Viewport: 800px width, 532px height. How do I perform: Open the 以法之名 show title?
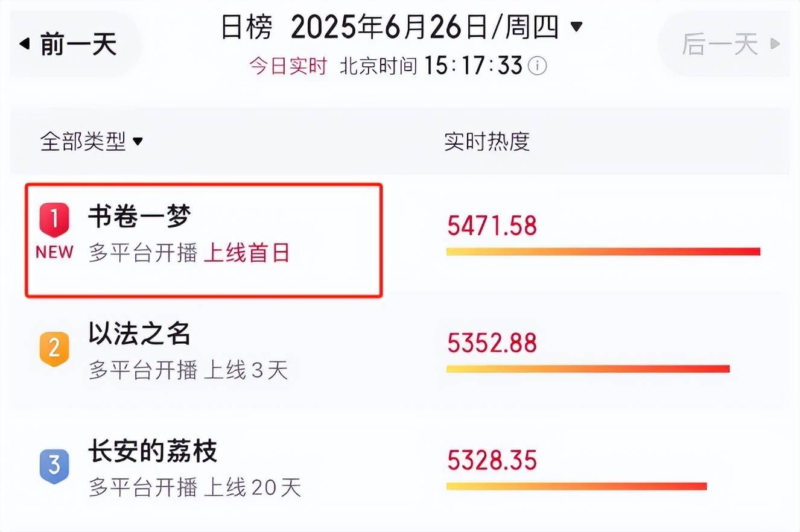pos(139,333)
